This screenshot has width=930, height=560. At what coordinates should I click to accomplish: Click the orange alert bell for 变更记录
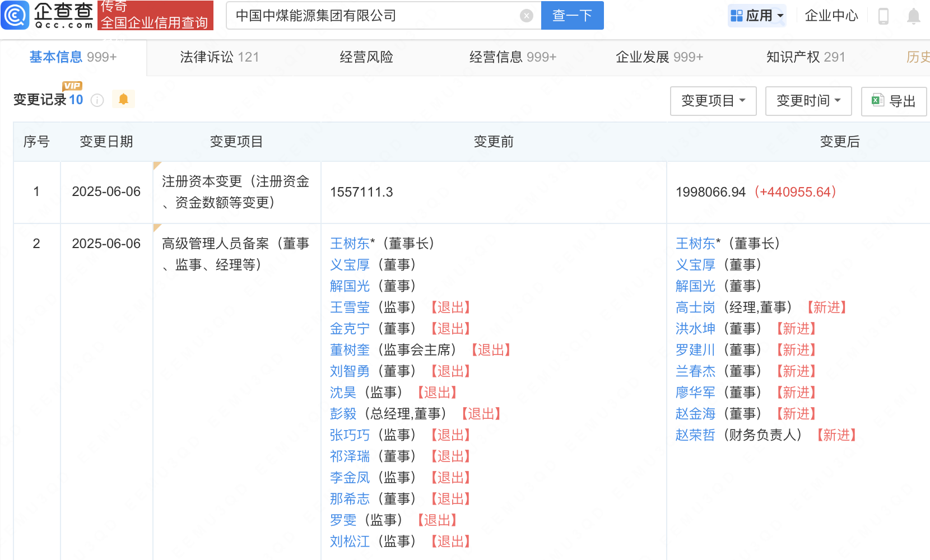pos(123,99)
